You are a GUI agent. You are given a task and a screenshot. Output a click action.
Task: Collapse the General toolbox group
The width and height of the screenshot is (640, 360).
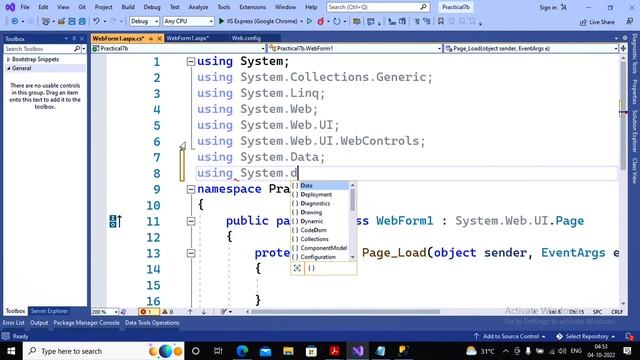click(9, 69)
